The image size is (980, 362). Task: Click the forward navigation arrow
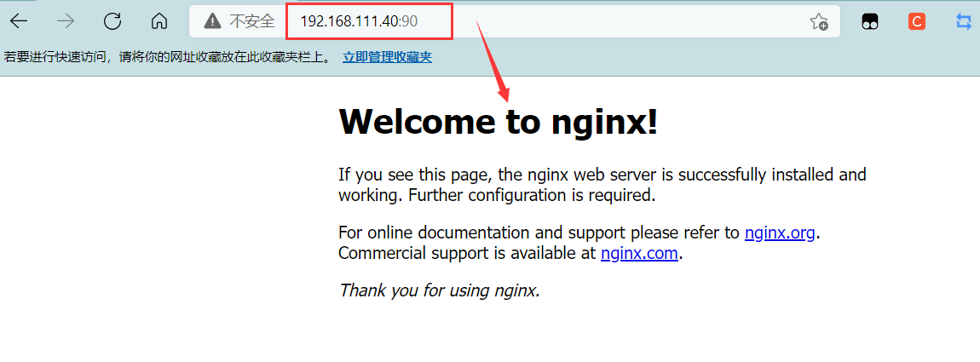coord(66,21)
